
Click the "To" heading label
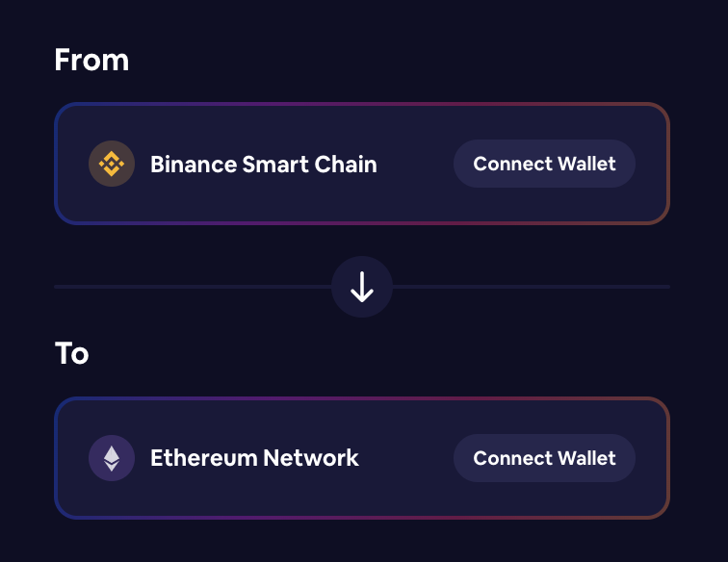coord(72,353)
